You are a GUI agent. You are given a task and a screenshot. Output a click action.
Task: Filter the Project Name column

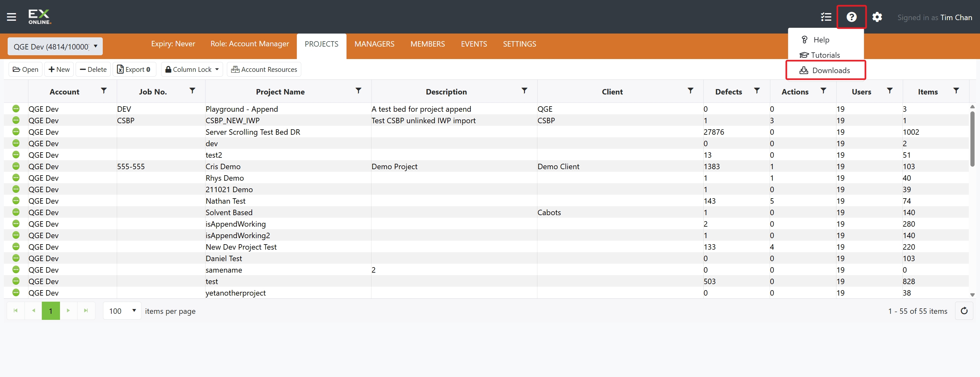click(x=358, y=91)
